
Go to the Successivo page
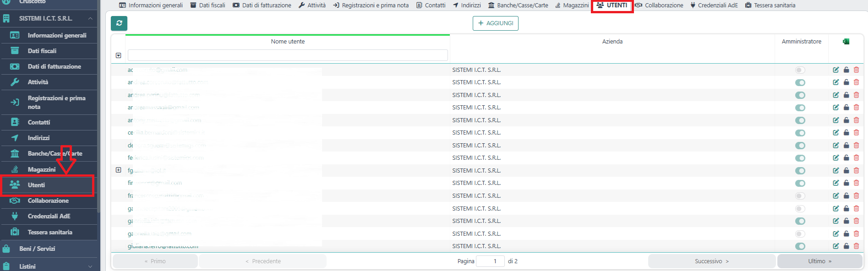click(712, 261)
